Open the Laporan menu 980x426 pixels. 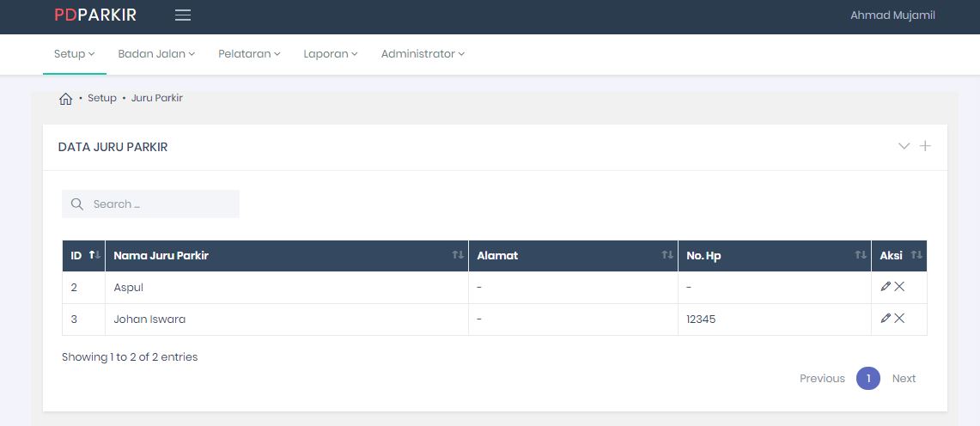point(330,53)
